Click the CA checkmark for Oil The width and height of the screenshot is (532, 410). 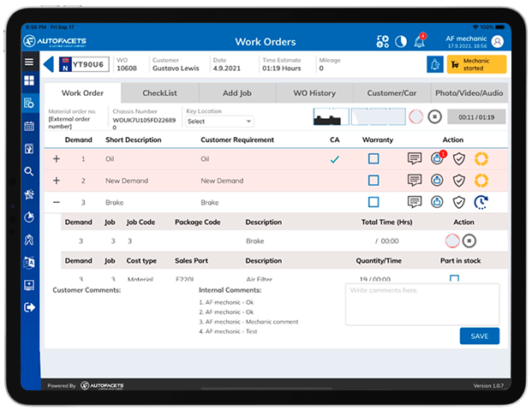(335, 159)
